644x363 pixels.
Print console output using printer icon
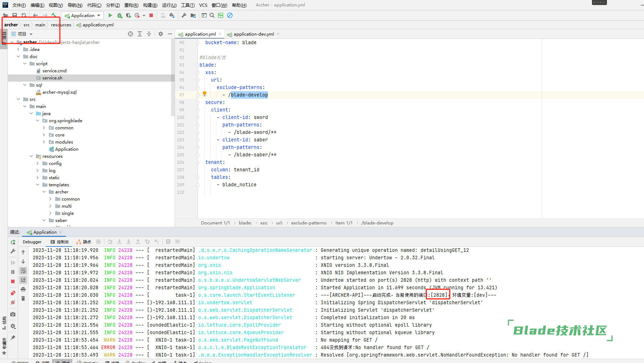(23, 289)
